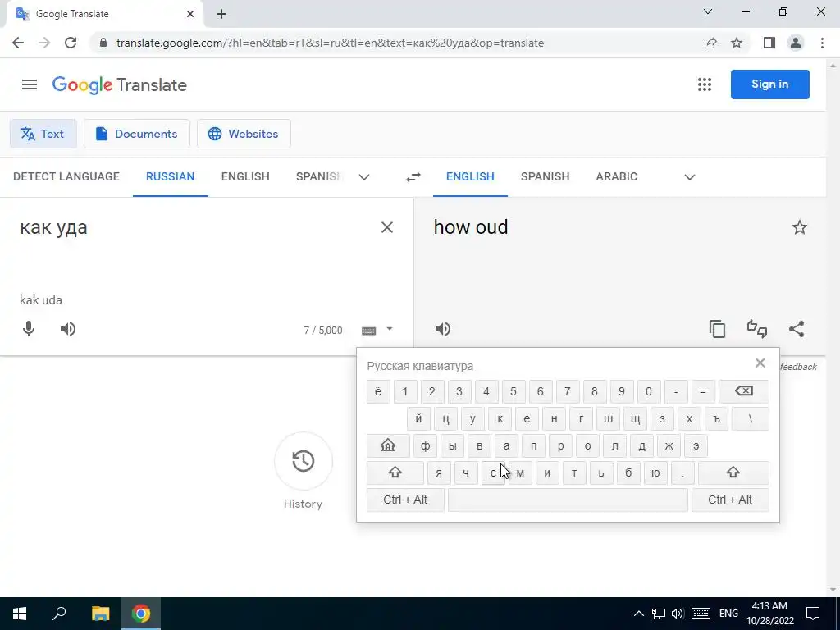Select the Text translation tab
Screen dimensions: 840x630
[x=43, y=134]
